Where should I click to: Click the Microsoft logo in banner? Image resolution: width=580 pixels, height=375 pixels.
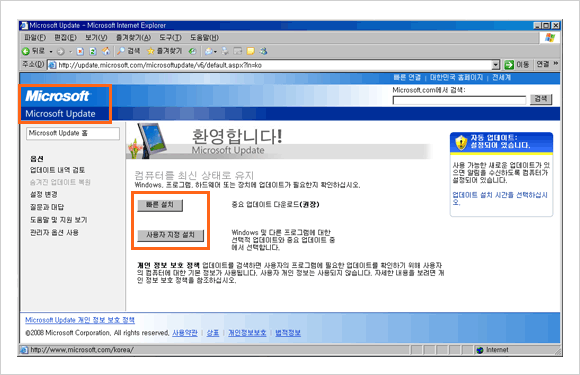(x=57, y=96)
